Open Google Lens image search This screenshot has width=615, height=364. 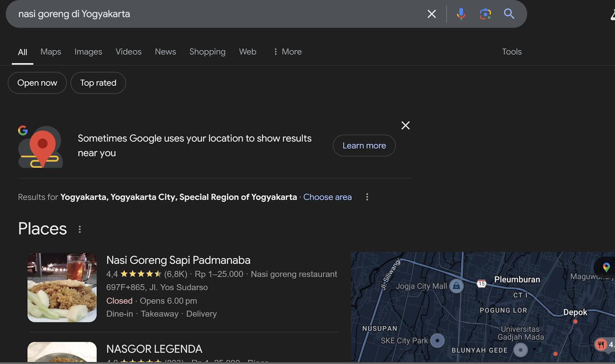pyautogui.click(x=485, y=14)
